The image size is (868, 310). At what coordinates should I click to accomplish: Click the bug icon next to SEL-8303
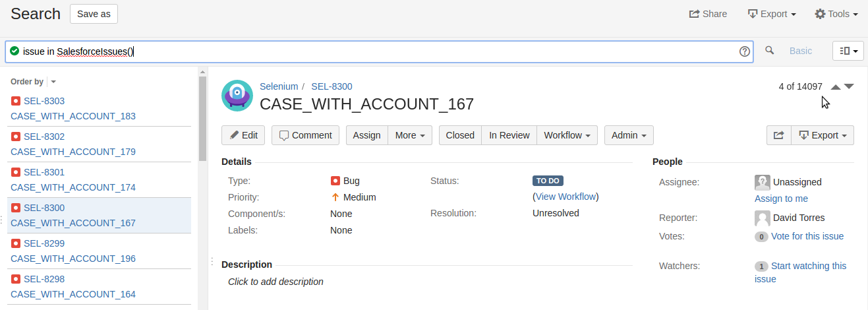pos(16,101)
